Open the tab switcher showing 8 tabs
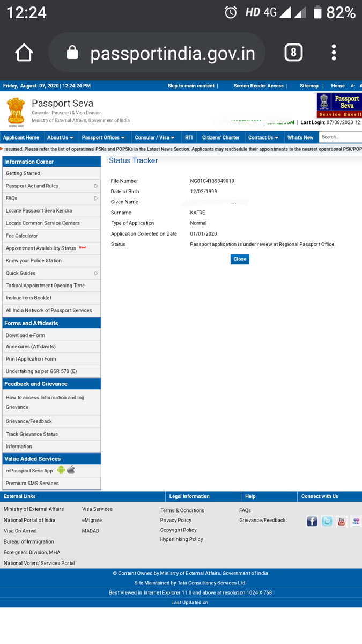 click(293, 53)
